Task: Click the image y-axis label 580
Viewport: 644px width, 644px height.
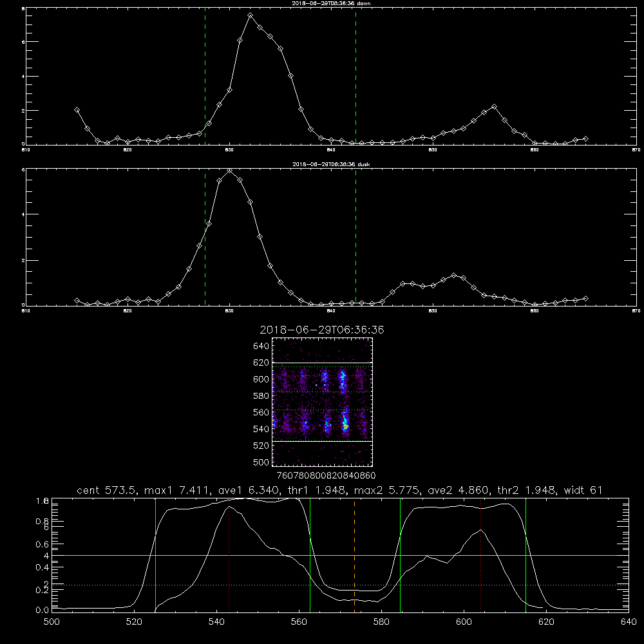Action: 261,396
